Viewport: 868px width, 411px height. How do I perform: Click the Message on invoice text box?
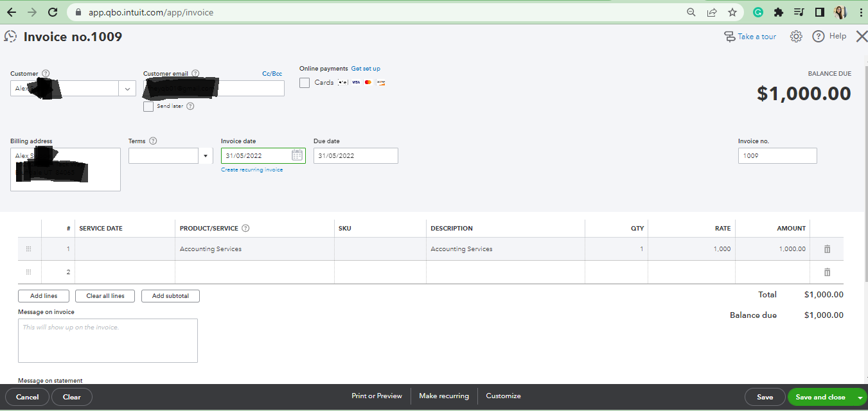coord(108,341)
